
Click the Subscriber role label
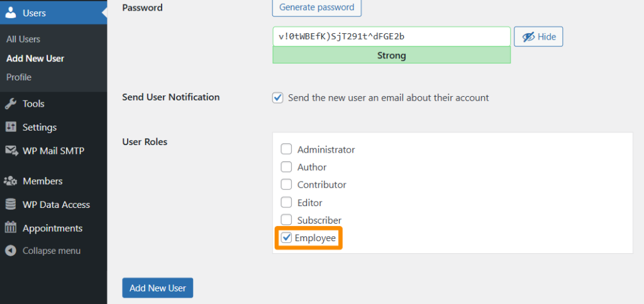point(319,220)
